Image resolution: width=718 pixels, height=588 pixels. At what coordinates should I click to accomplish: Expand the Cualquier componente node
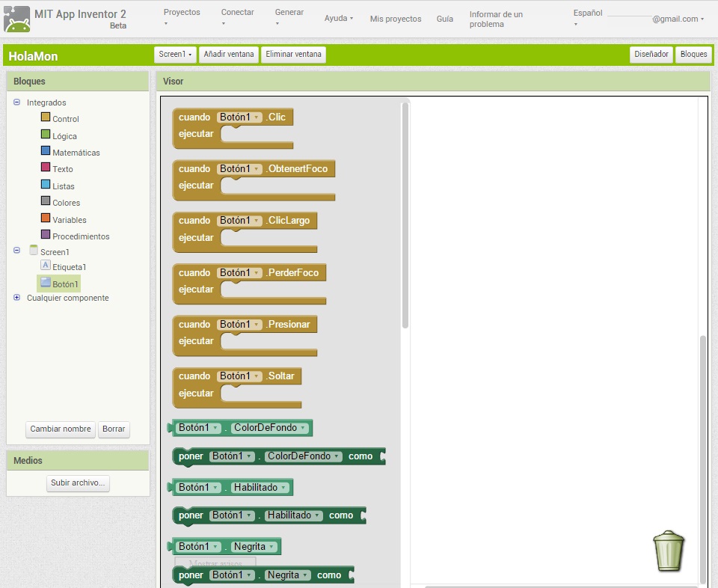[x=17, y=297]
